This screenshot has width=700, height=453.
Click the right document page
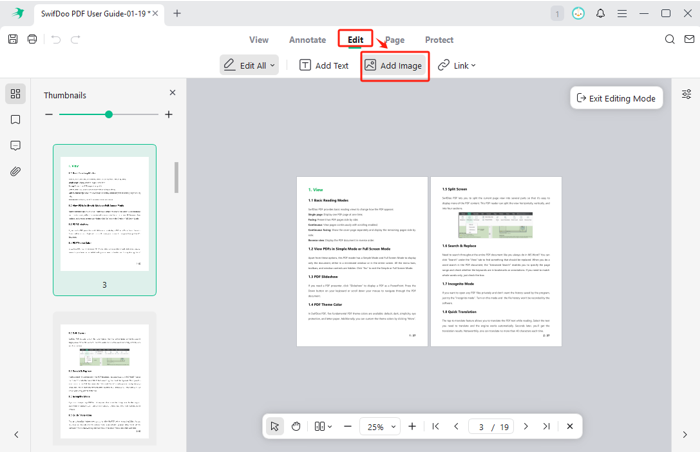click(x=496, y=262)
